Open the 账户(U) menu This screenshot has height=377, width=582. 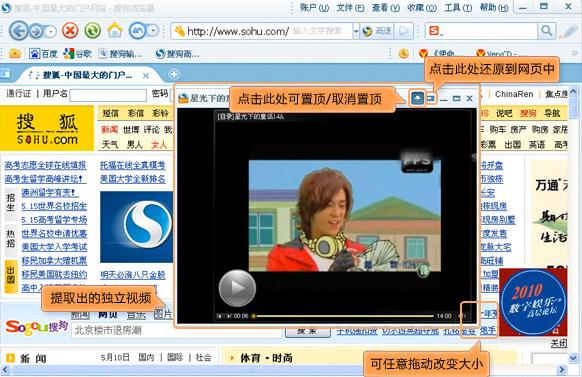pos(314,7)
